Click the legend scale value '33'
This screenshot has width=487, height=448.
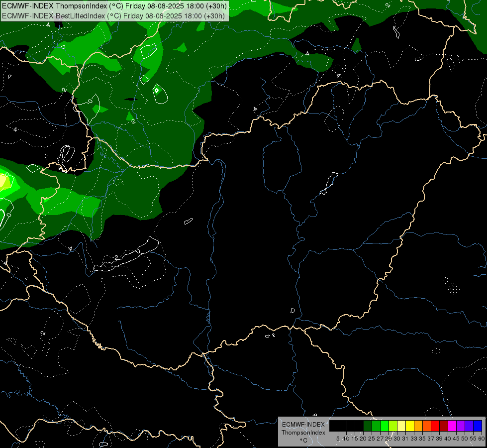(414, 439)
